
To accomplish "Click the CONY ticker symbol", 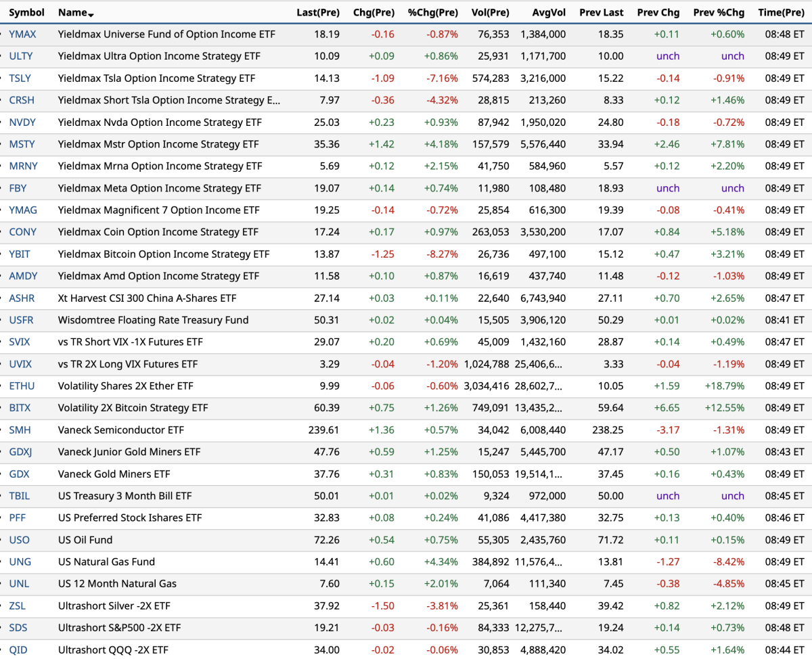I will coord(22,232).
